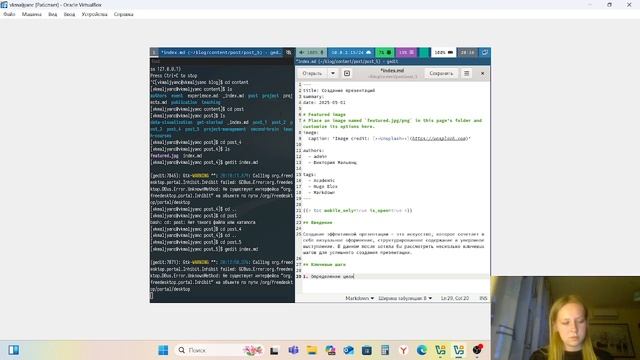This screenshot has width=640, height=360.
Task: Open the Вид menu in VirtualBox
Action: click(53, 14)
